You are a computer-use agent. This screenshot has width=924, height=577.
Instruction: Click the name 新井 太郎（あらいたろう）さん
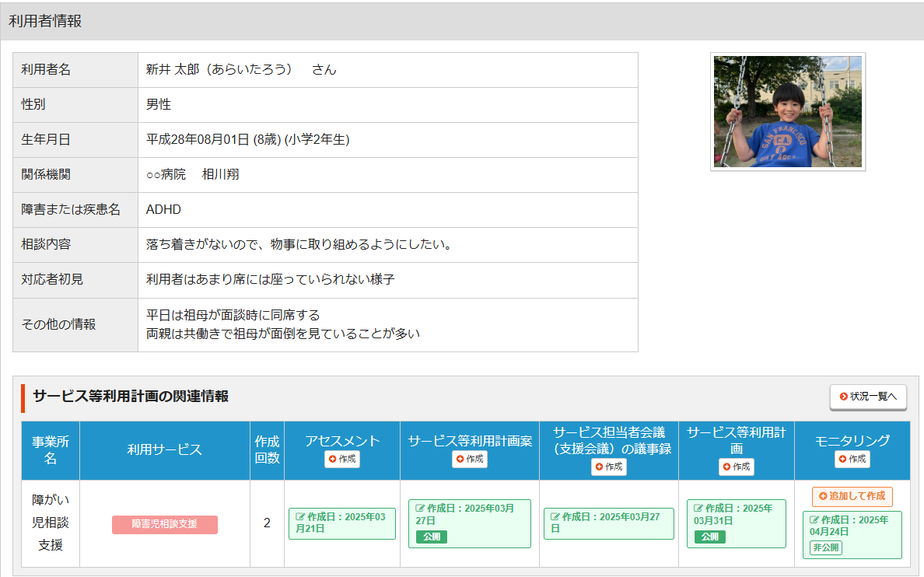coord(241,69)
